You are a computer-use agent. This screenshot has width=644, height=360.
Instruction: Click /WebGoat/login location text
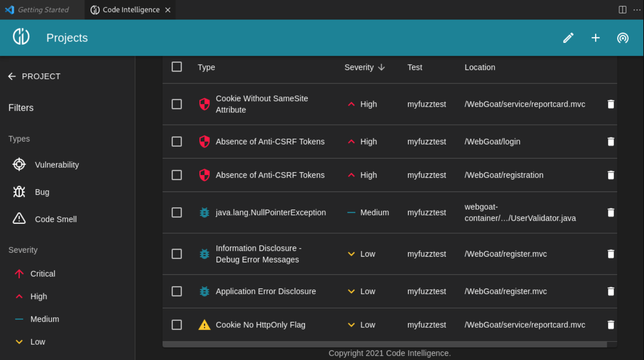pos(492,141)
